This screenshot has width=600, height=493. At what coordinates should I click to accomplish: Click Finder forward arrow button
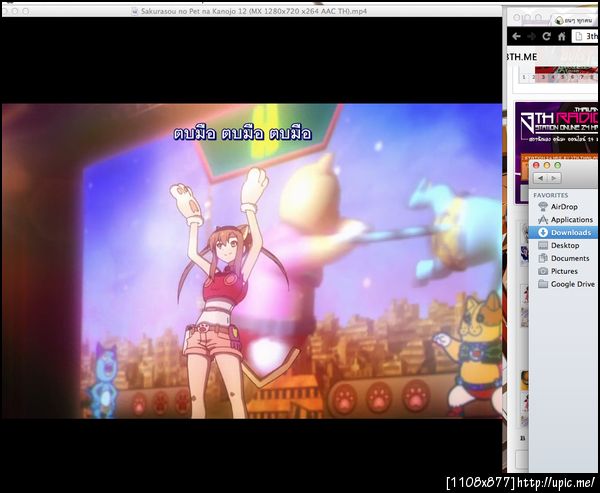(x=554, y=178)
